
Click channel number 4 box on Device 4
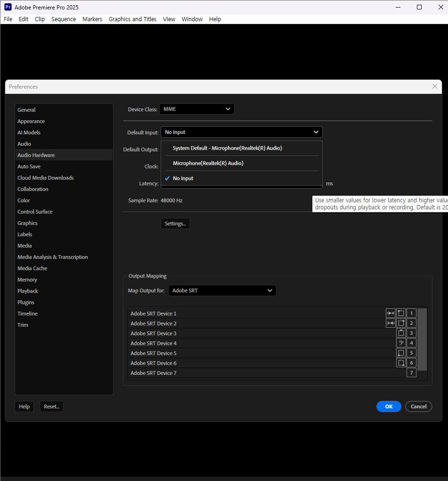(x=412, y=343)
